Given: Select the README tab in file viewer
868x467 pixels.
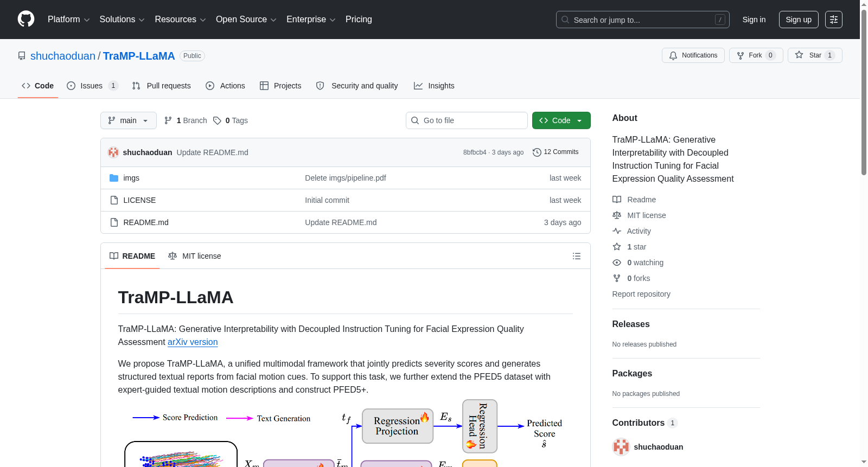Looking at the screenshot, I should pyautogui.click(x=132, y=256).
